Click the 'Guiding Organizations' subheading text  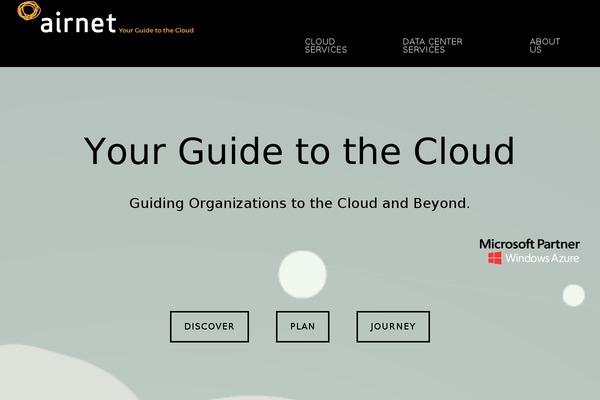(299, 203)
